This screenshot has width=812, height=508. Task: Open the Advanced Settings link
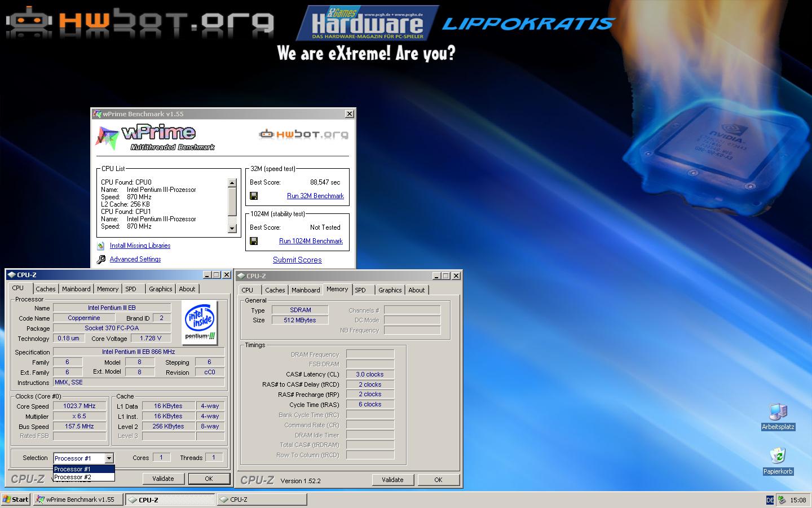click(135, 259)
